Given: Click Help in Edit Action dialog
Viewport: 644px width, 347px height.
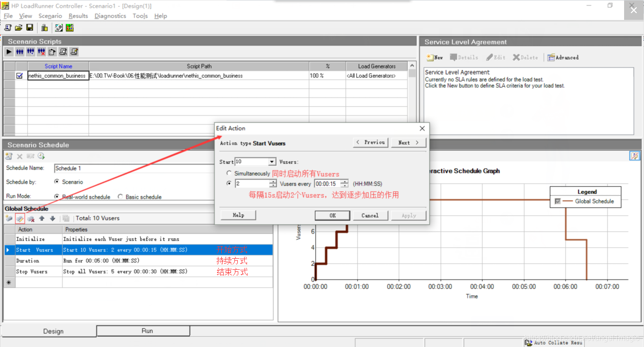Looking at the screenshot, I should 238,215.
